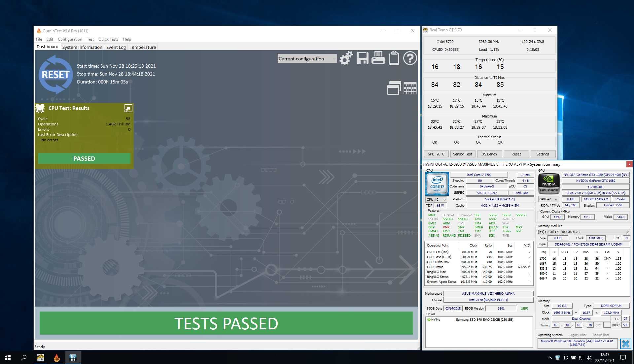Open help question mark icon

(x=410, y=58)
